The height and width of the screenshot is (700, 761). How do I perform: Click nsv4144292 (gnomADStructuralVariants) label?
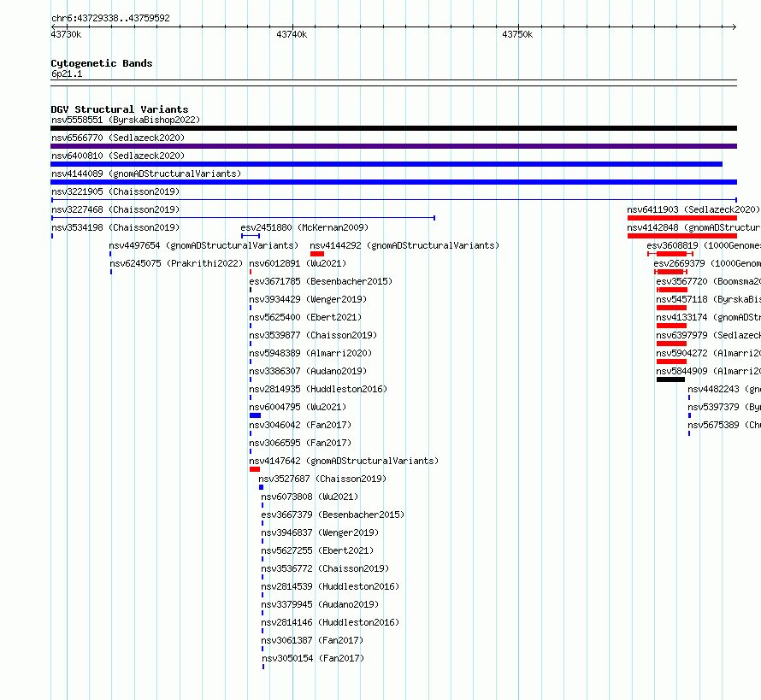click(404, 245)
